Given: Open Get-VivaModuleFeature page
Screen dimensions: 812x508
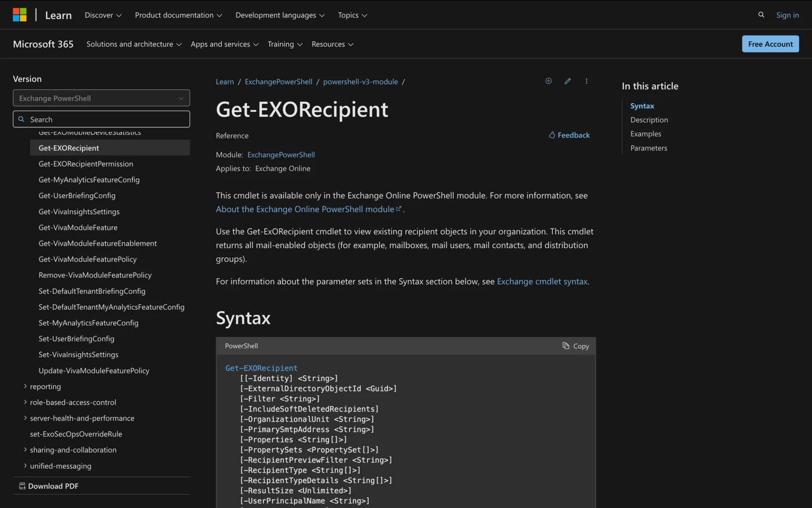Looking at the screenshot, I should click(x=78, y=227).
